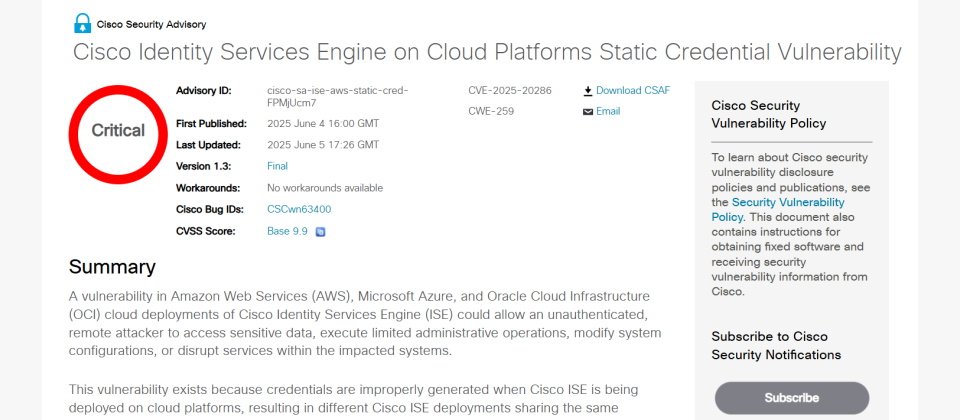The height and width of the screenshot is (420, 960).
Task: Click the Cisco Security Advisory lock icon
Action: click(x=82, y=23)
